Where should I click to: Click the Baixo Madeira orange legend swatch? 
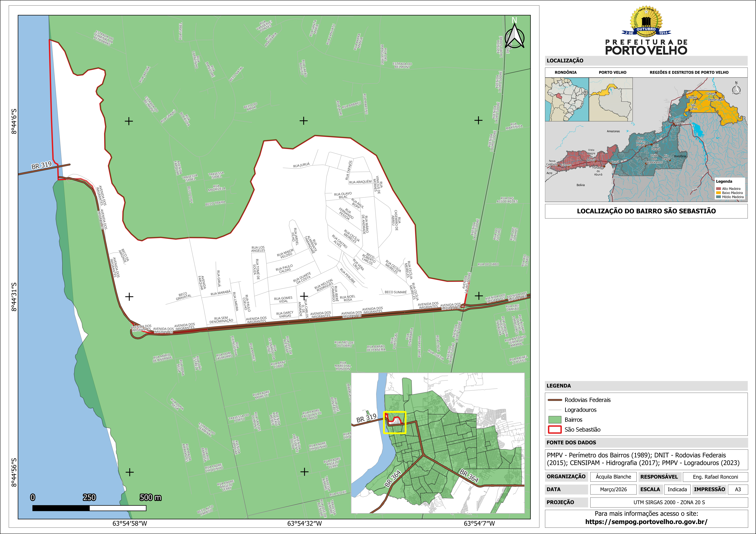(719, 193)
